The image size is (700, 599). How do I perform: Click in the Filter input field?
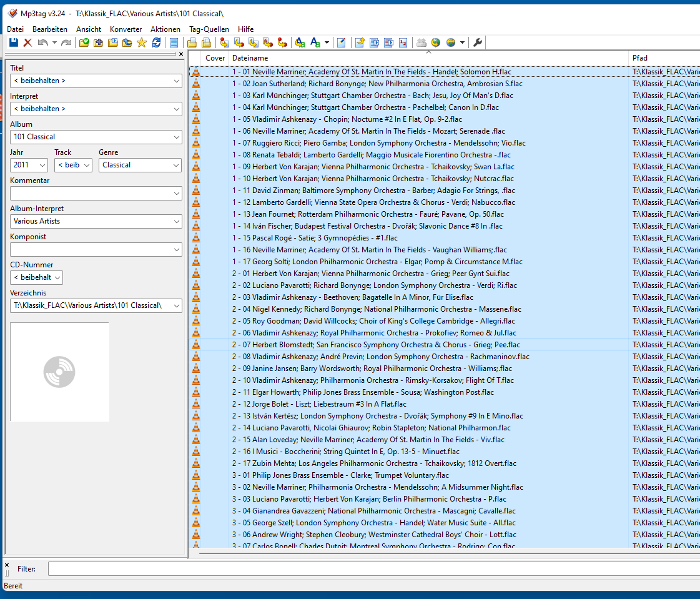tap(373, 569)
